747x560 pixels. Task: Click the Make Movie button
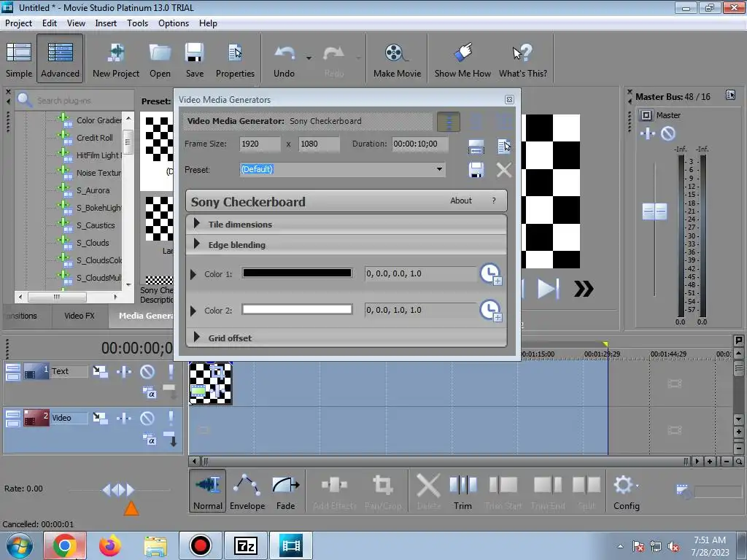[x=397, y=59]
